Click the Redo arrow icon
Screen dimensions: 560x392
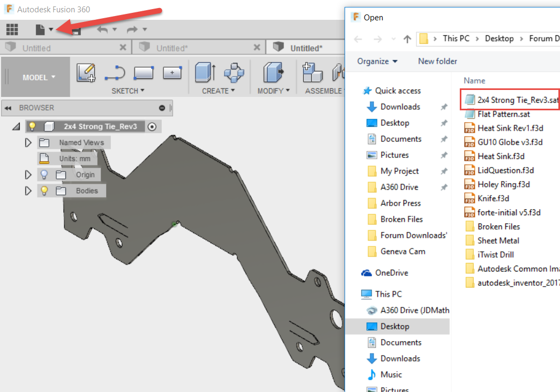132,29
